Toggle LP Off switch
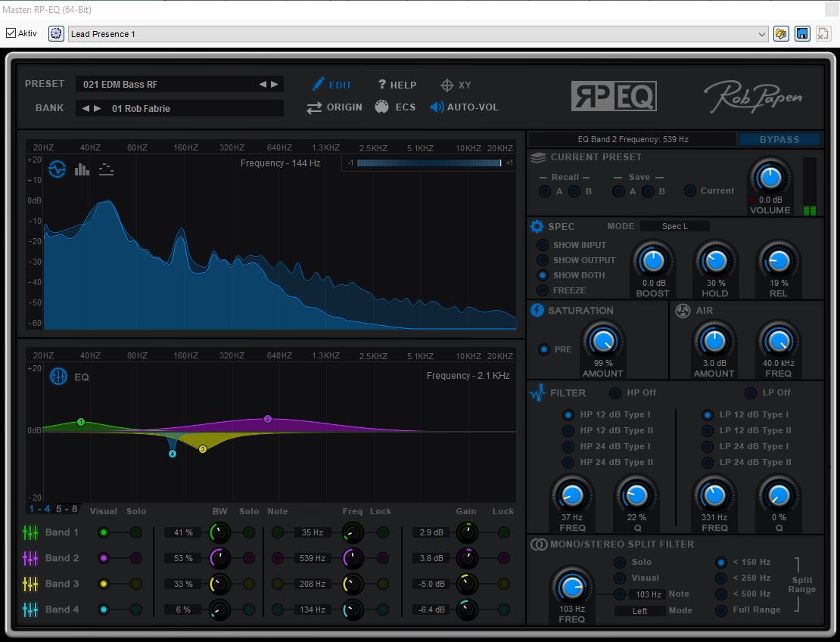The image size is (840, 642). click(x=751, y=392)
